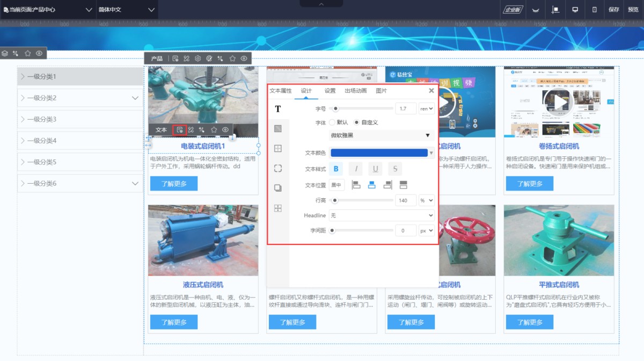Image resolution: width=644 pixels, height=361 pixels.
Task: Select the T text icon in panel sidebar
Action: coord(278,109)
